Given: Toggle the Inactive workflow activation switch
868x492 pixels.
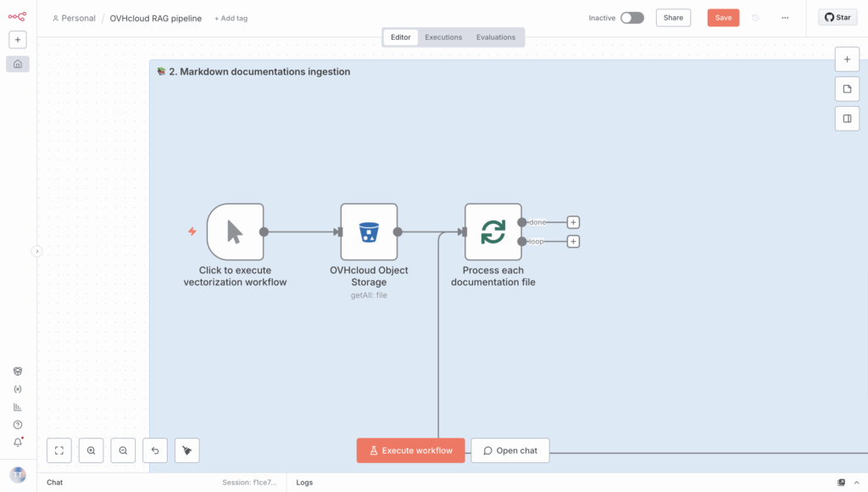Looking at the screenshot, I should [x=632, y=18].
